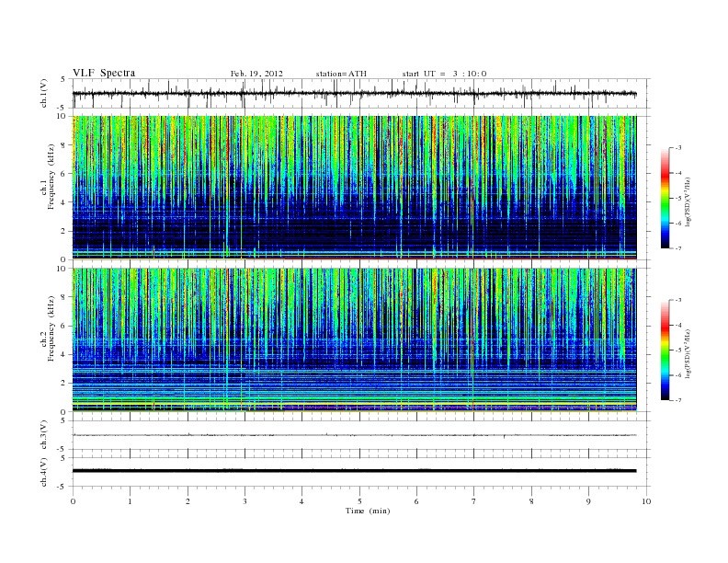Click the ch.2 spectrogram color scale bar

click(x=665, y=350)
